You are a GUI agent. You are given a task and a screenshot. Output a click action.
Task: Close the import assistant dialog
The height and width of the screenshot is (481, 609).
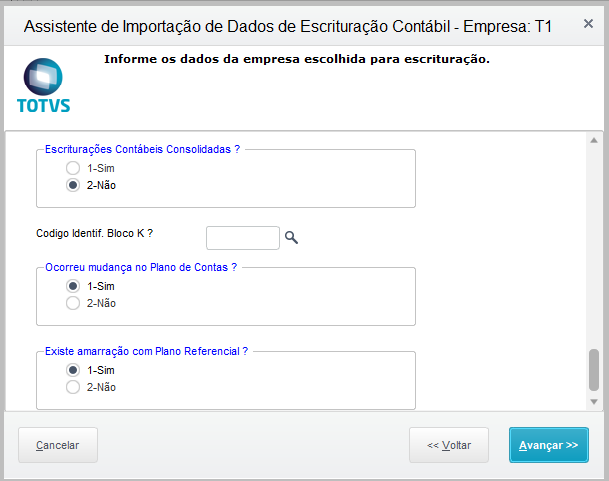588,22
